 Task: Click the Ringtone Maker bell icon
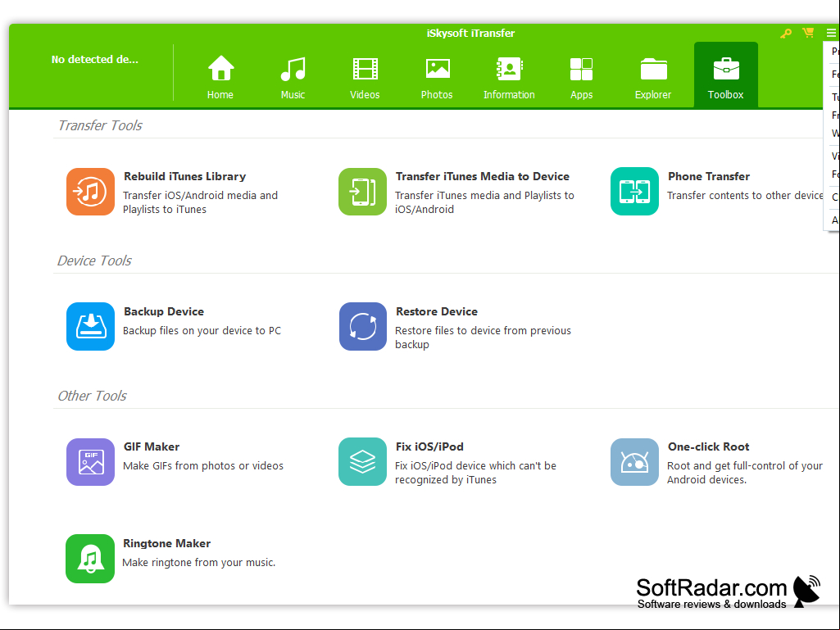click(90, 559)
